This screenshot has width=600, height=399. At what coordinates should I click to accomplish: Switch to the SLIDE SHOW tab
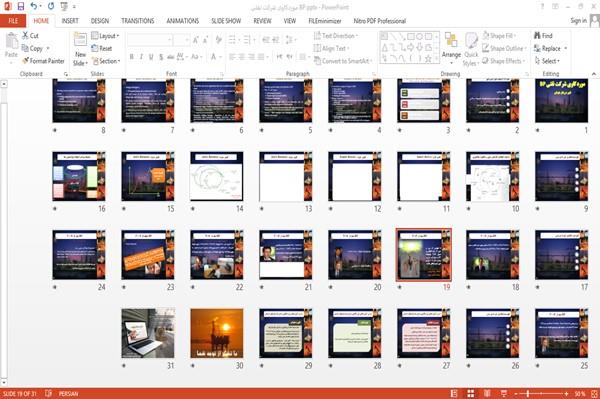[226, 21]
